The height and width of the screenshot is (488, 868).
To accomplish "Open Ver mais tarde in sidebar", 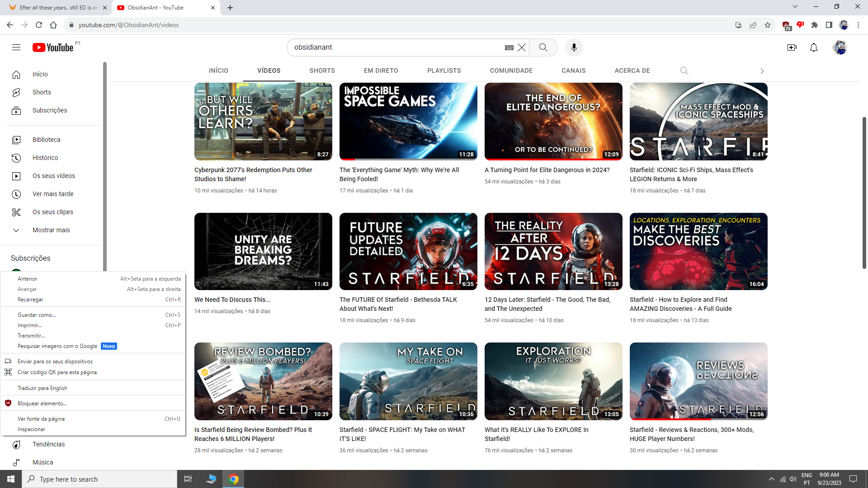I will coord(53,194).
